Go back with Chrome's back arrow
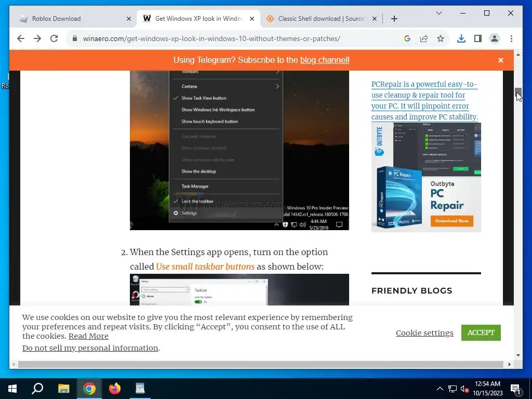This screenshot has width=532, height=399. tap(21, 38)
